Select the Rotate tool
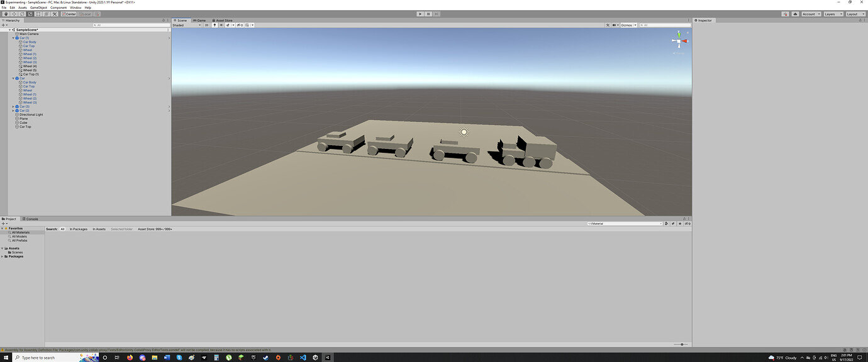This screenshot has height=362, width=868. click(x=22, y=14)
